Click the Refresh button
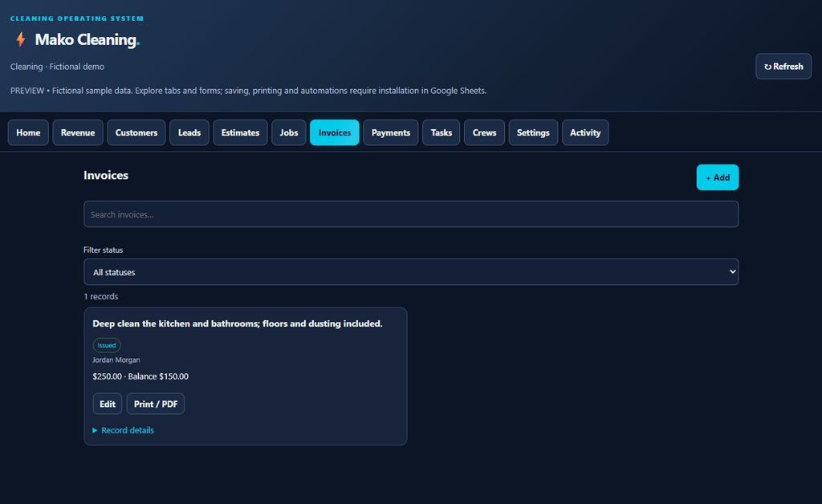The image size is (822, 504). (783, 67)
